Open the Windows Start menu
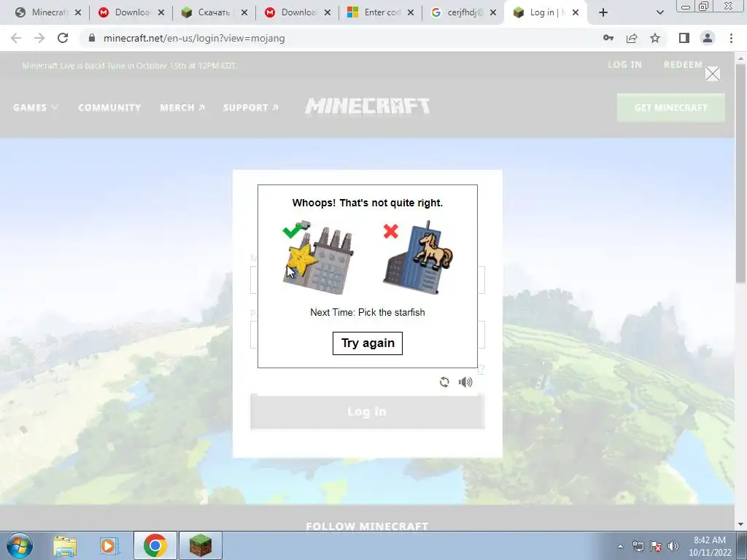This screenshot has height=560, width=747. click(x=20, y=545)
